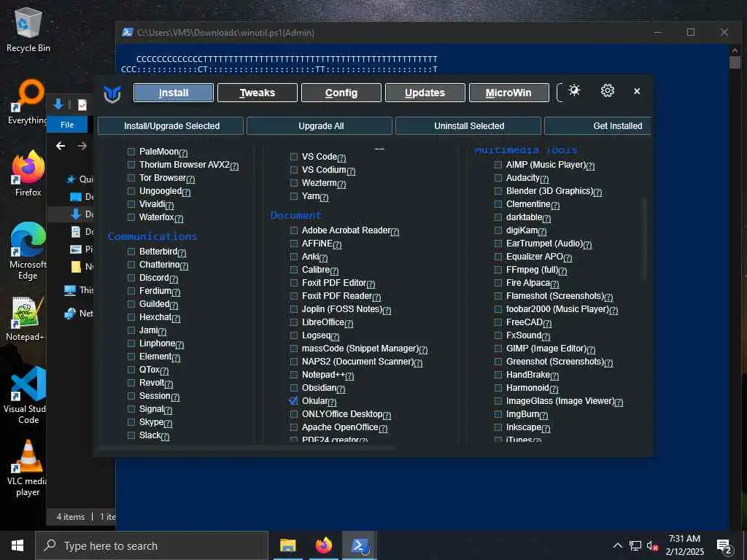Screen dimensions: 747x560
Task: Go to the Updates tab
Action: [x=425, y=93]
